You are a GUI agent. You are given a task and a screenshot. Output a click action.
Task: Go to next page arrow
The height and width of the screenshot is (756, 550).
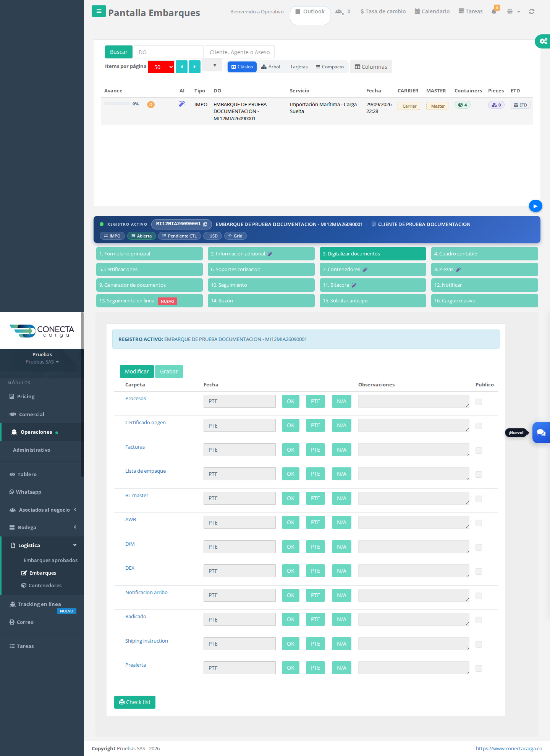point(195,67)
